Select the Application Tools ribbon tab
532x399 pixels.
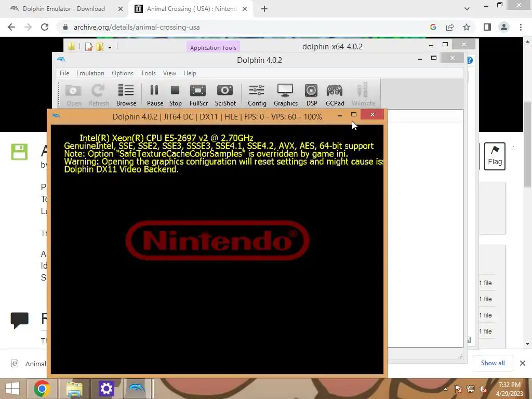(x=213, y=47)
